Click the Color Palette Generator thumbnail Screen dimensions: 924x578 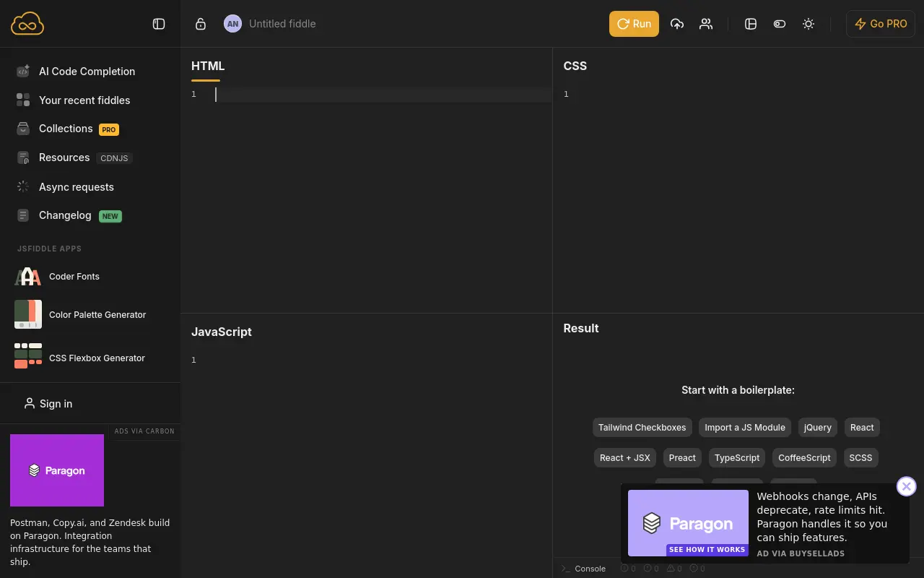28,314
